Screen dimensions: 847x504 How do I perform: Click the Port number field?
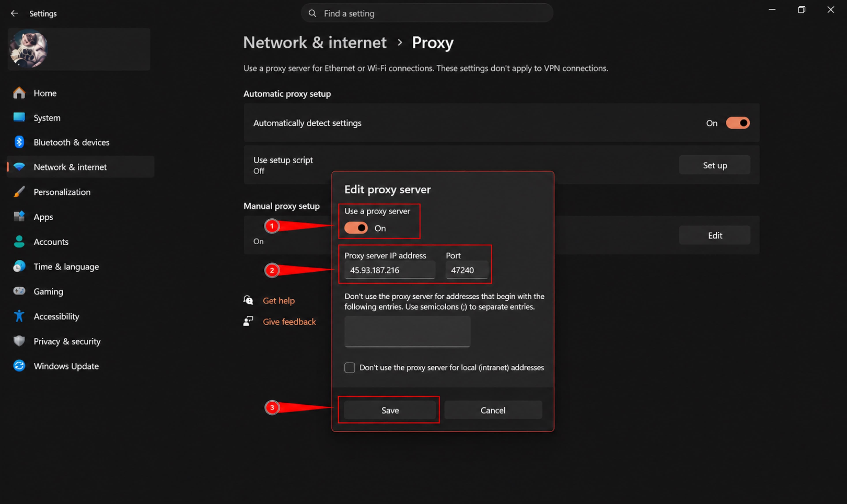click(467, 270)
